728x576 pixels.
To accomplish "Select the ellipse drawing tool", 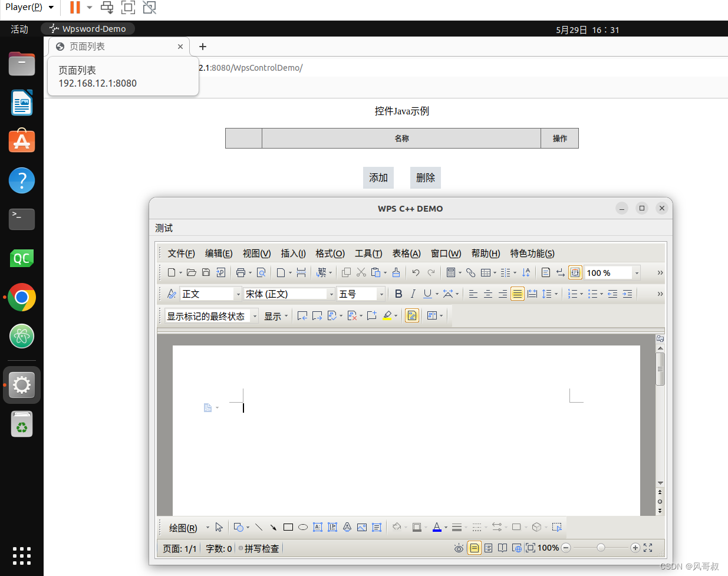I will click(x=303, y=527).
